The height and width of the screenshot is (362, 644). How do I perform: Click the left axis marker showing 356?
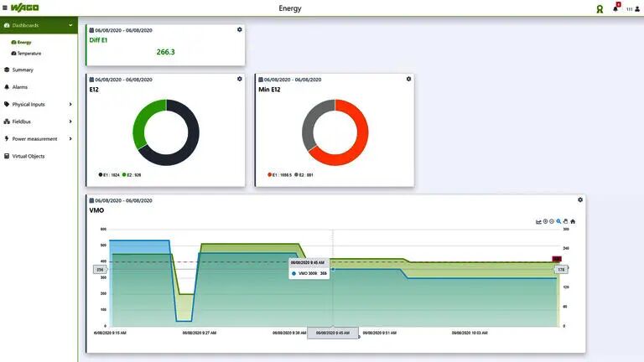click(100, 270)
